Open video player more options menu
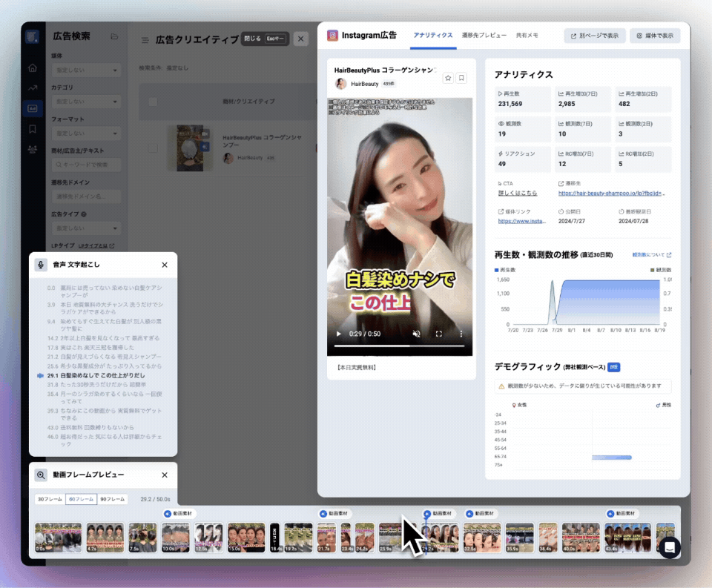Viewport: 712px width, 588px height. click(461, 334)
